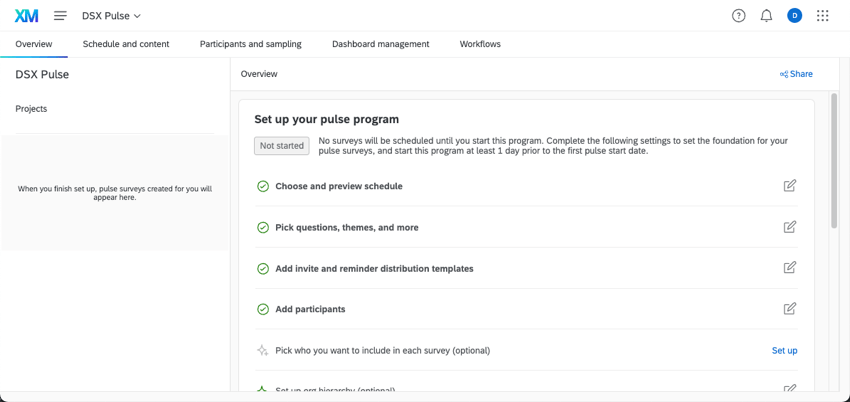Select Projects in the left sidebar
The width and height of the screenshot is (850, 402).
31,109
